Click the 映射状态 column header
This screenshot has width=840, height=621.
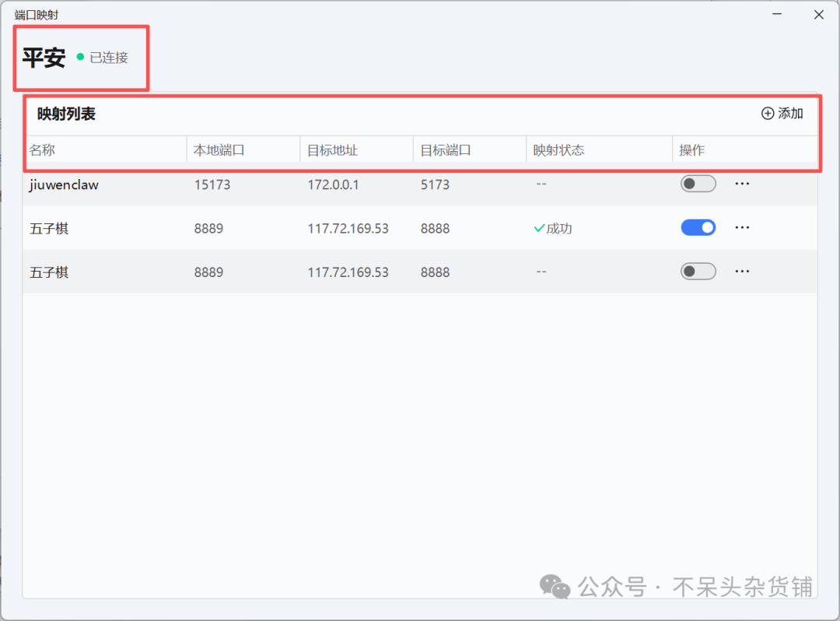coord(558,150)
